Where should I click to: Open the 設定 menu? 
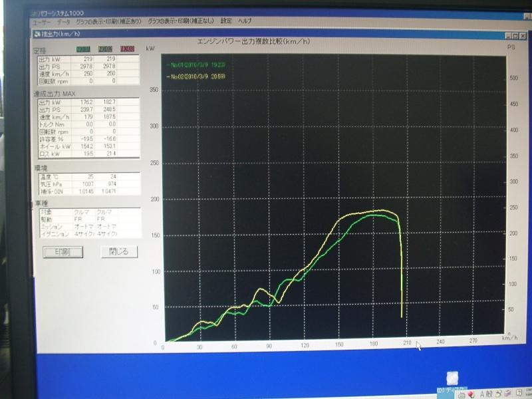226,21
